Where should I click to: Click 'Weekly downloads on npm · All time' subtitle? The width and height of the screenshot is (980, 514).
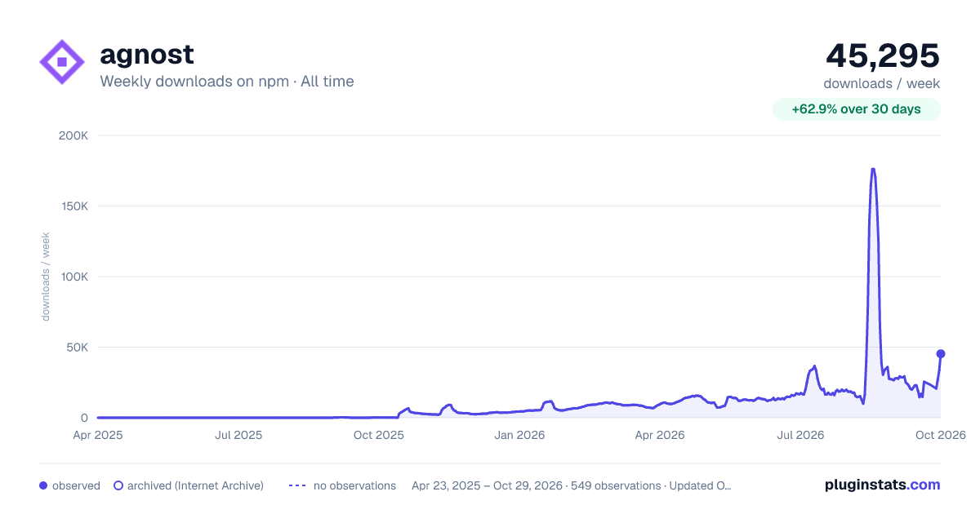[227, 82]
